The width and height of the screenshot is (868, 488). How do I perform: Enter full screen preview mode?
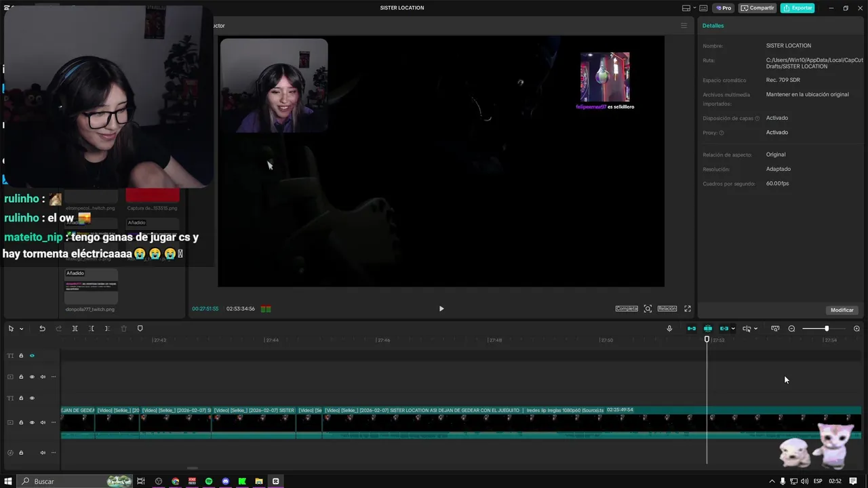[x=687, y=308]
